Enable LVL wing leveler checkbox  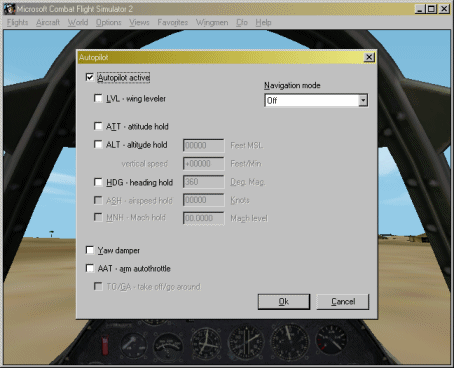pos(98,98)
